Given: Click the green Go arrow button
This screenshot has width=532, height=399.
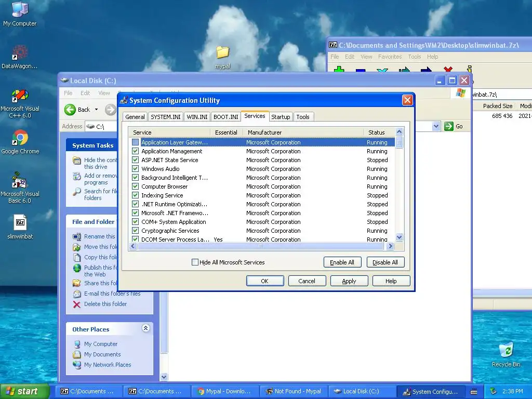Looking at the screenshot, I should point(448,126).
